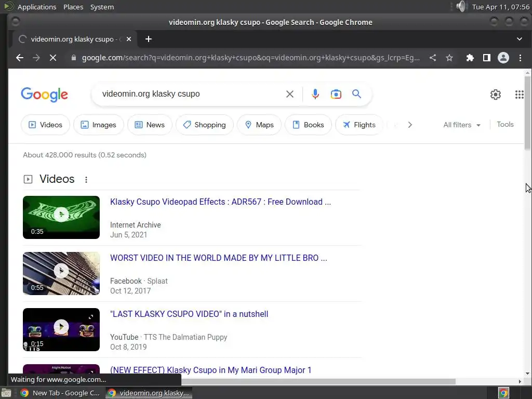Viewport: 532px width, 399px height.
Task: Click the horizontal page scrollbar
Action: (318, 381)
